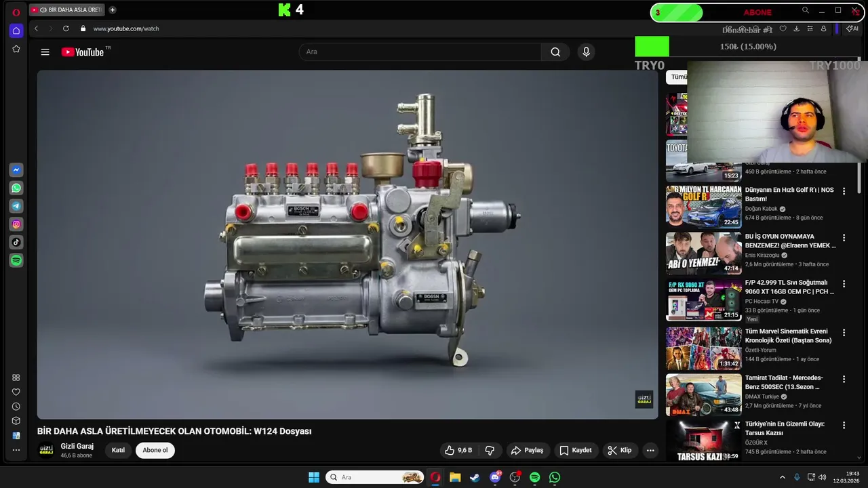Open Türkiye'nin En Gizemli Olayı title
The height and width of the screenshot is (488, 868).
coord(785,428)
